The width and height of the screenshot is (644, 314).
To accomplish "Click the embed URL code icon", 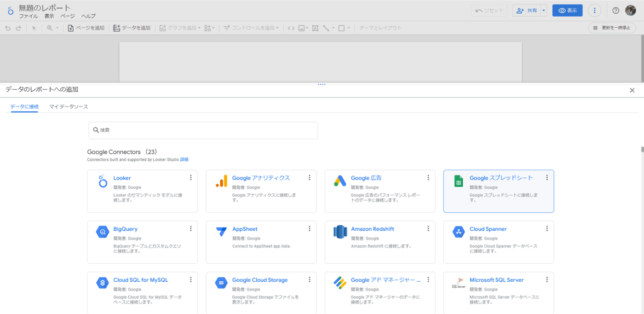I will (x=291, y=28).
